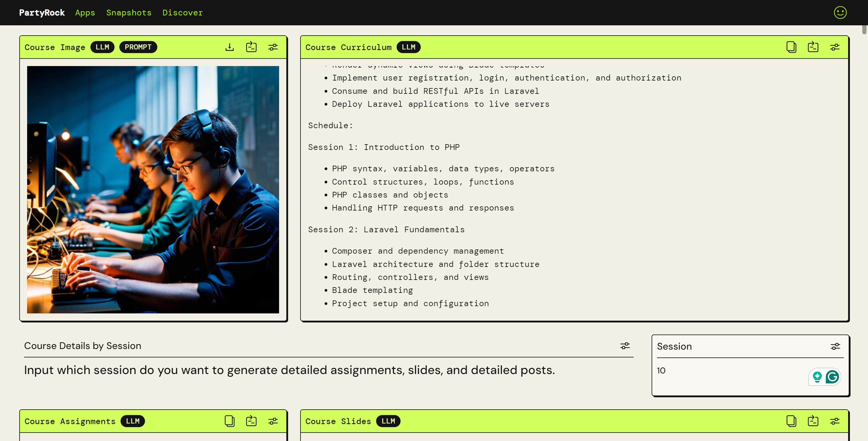Copy the Course Slides content
Viewport: 868px width, 441px height.
click(x=791, y=421)
